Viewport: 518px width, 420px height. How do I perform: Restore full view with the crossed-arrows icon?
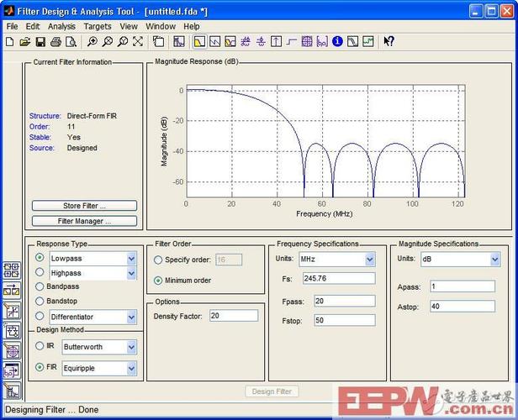click(138, 41)
